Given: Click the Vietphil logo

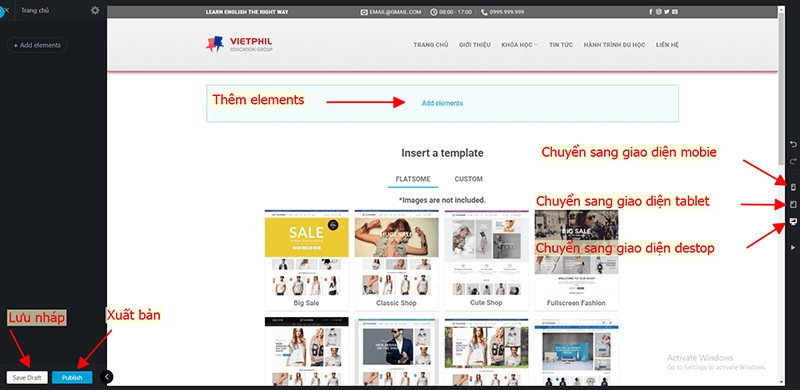Looking at the screenshot, I should (x=239, y=44).
